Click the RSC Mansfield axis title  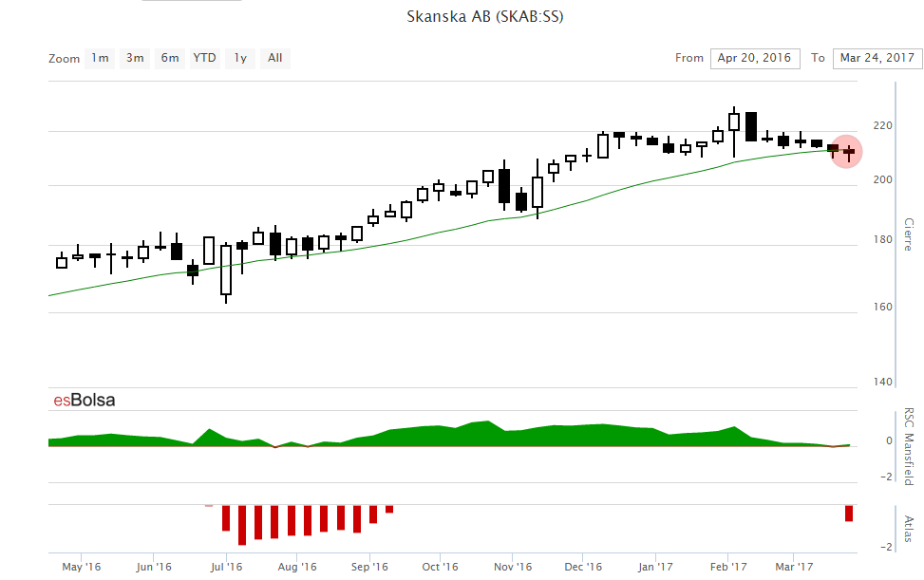[x=909, y=446]
